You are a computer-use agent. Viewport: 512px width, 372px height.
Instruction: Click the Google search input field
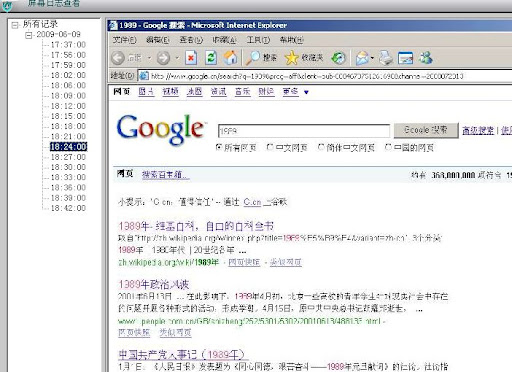coord(304,131)
